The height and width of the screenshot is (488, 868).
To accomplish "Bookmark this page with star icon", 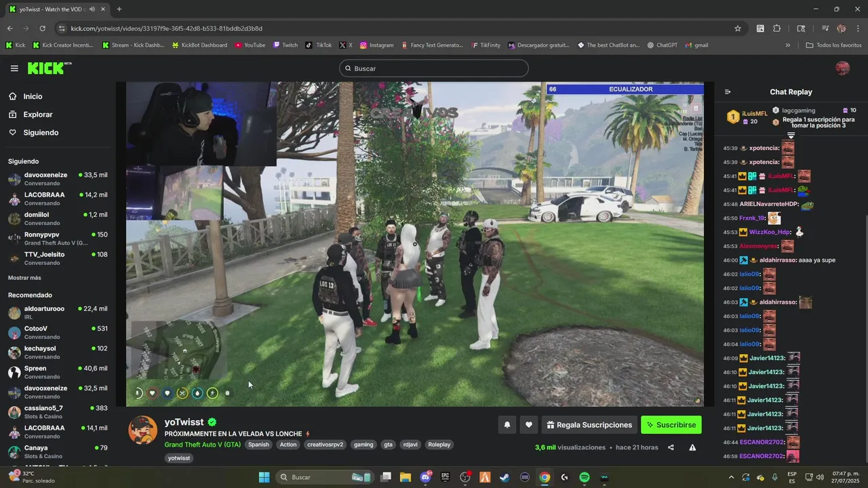I will [x=738, y=28].
